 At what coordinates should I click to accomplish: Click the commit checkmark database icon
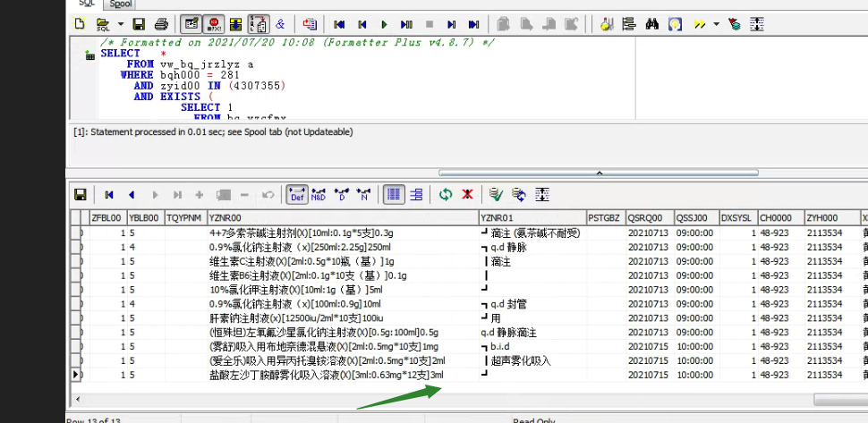click(x=496, y=195)
